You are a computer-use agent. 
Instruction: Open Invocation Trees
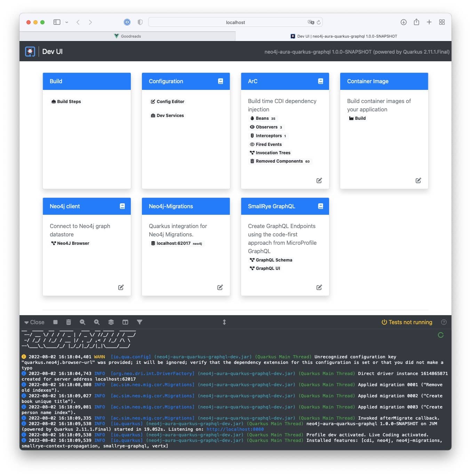click(270, 153)
